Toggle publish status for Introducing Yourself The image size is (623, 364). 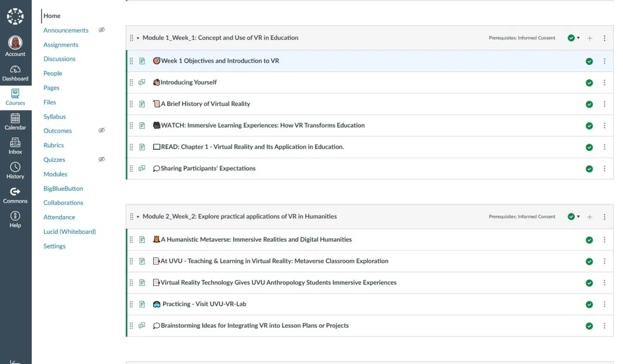click(589, 82)
